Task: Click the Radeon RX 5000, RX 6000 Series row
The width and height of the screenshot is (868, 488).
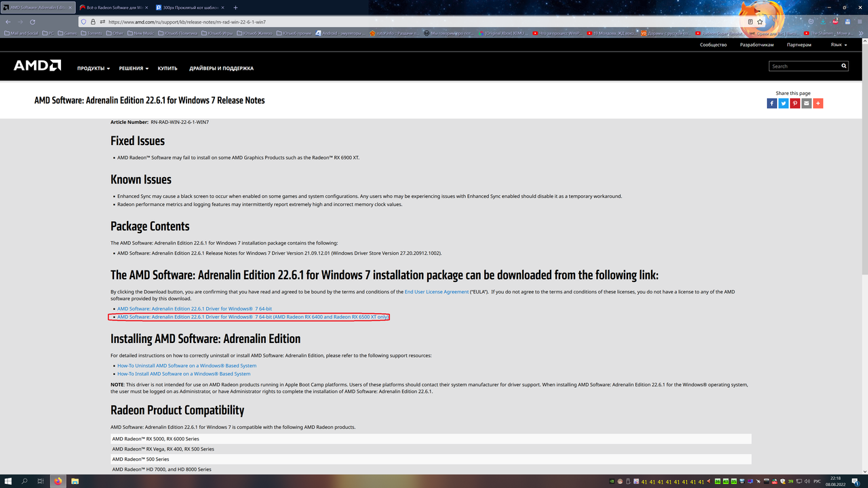Action: [431, 439]
